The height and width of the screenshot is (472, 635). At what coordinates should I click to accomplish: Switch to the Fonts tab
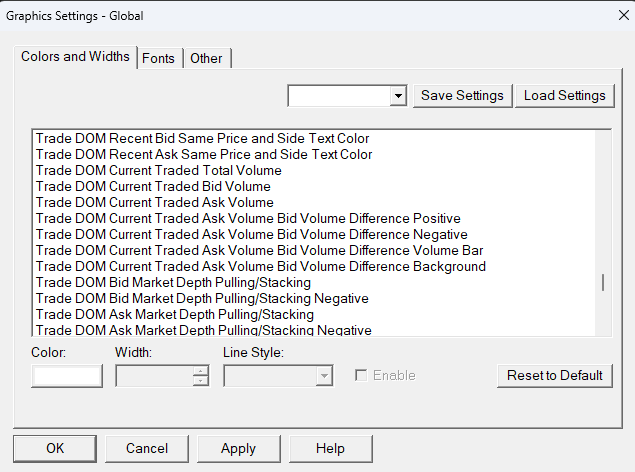[158, 58]
